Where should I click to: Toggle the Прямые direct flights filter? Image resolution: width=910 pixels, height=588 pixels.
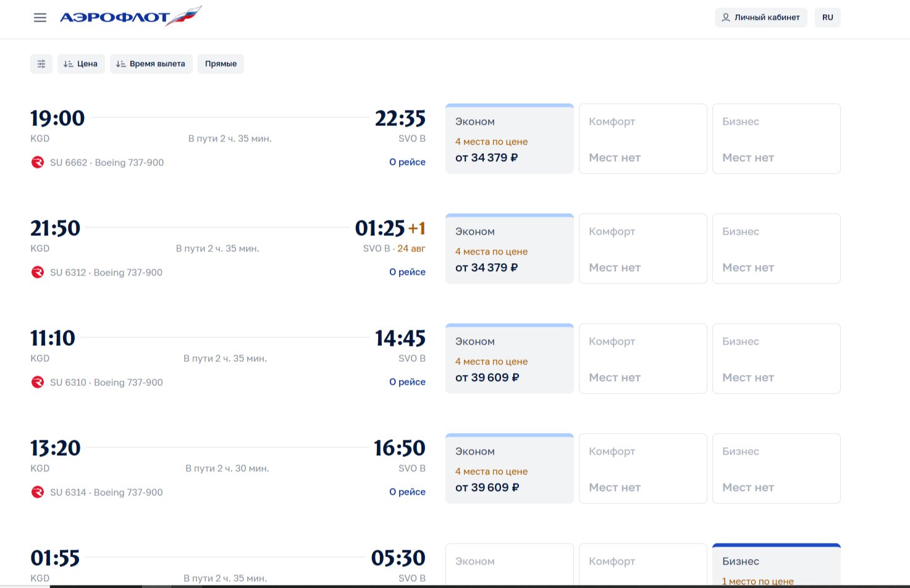click(221, 64)
